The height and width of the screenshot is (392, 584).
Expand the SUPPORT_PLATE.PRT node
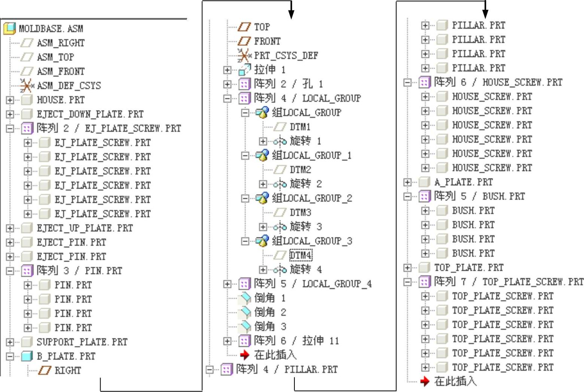click(x=10, y=342)
